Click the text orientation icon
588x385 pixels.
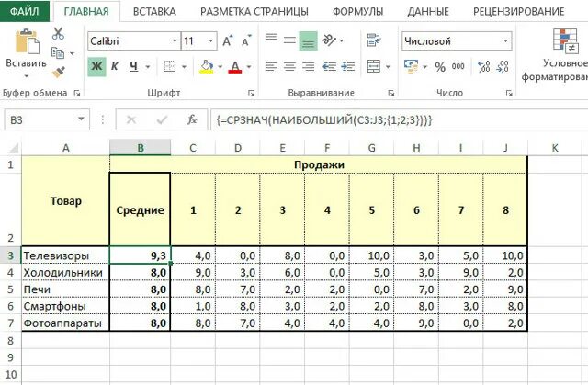point(330,40)
